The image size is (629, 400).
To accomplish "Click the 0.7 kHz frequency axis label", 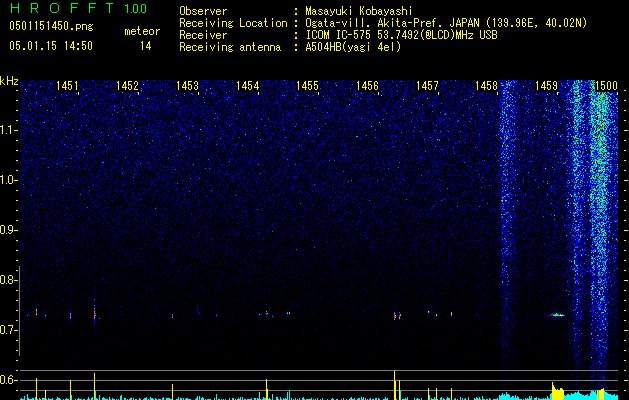I will (x=9, y=330).
